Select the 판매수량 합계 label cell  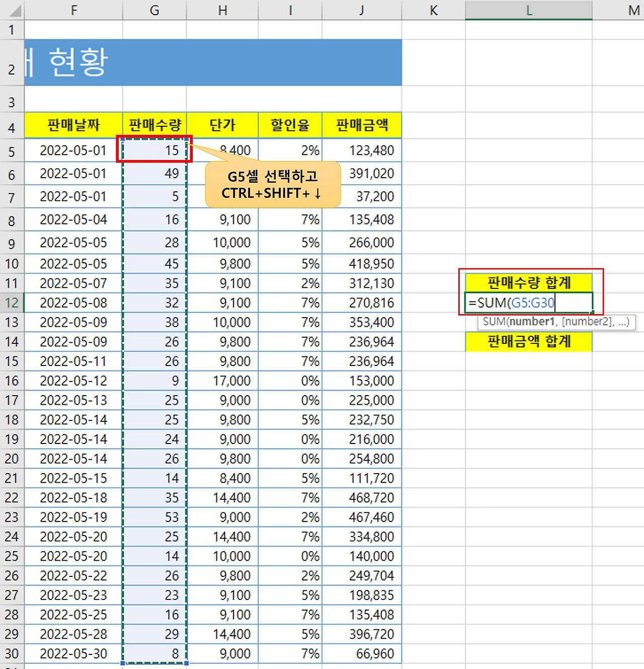pyautogui.click(x=529, y=282)
